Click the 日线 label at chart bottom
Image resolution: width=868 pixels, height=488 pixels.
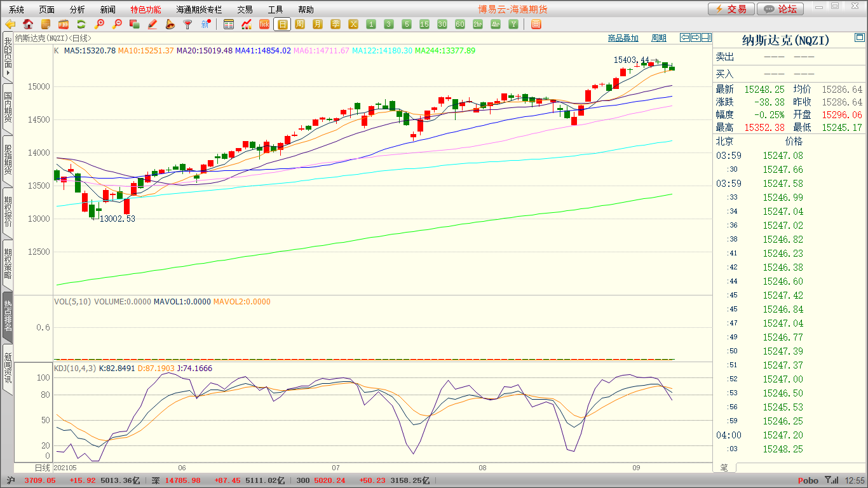click(41, 468)
